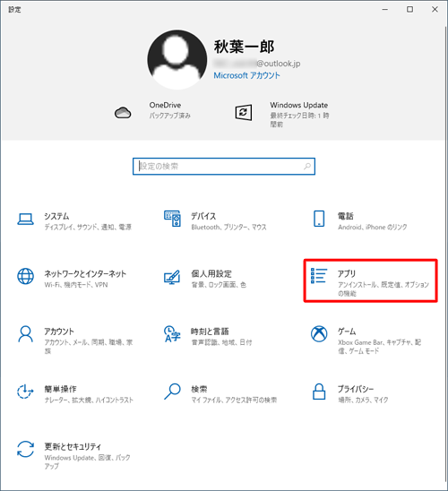Focus the 設定の検索 search field
Screen dimensions: 448x491
coord(224,167)
